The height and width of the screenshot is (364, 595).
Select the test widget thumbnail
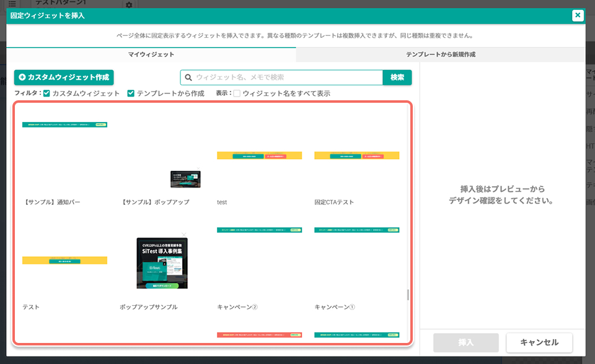point(260,155)
